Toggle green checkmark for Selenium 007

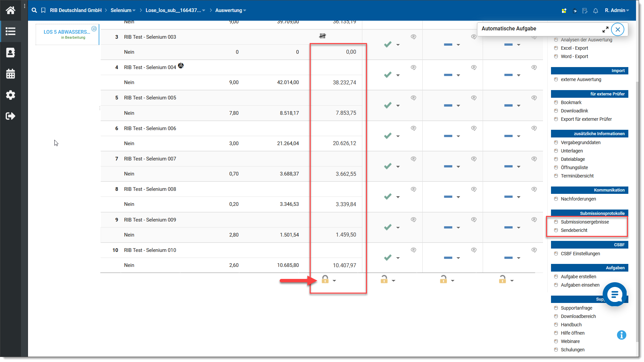[x=388, y=166]
